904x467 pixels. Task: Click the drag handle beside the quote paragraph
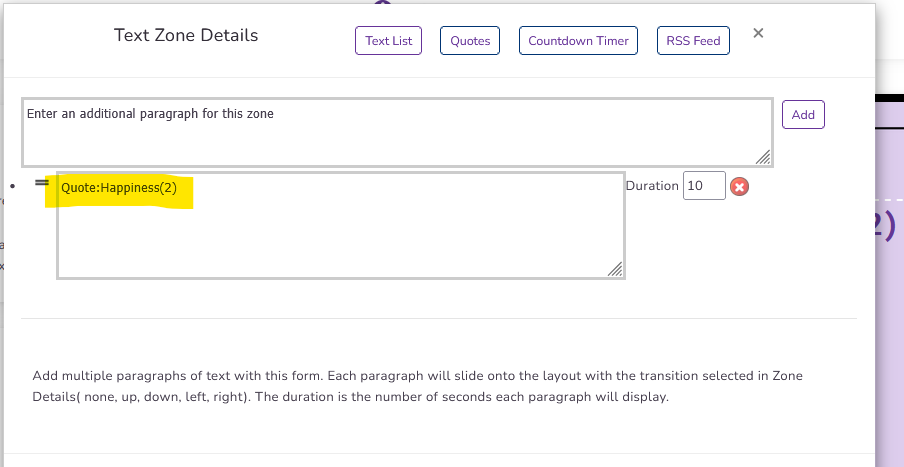pyautogui.click(x=42, y=183)
